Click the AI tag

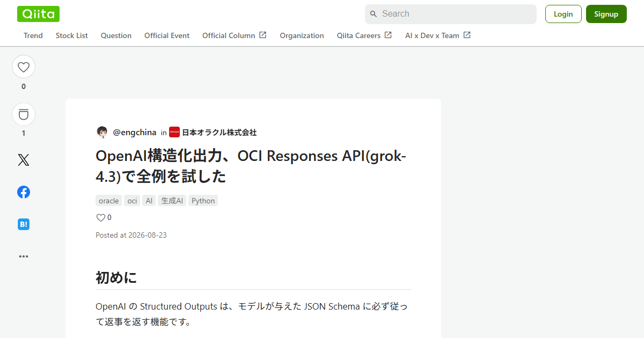[149, 201]
